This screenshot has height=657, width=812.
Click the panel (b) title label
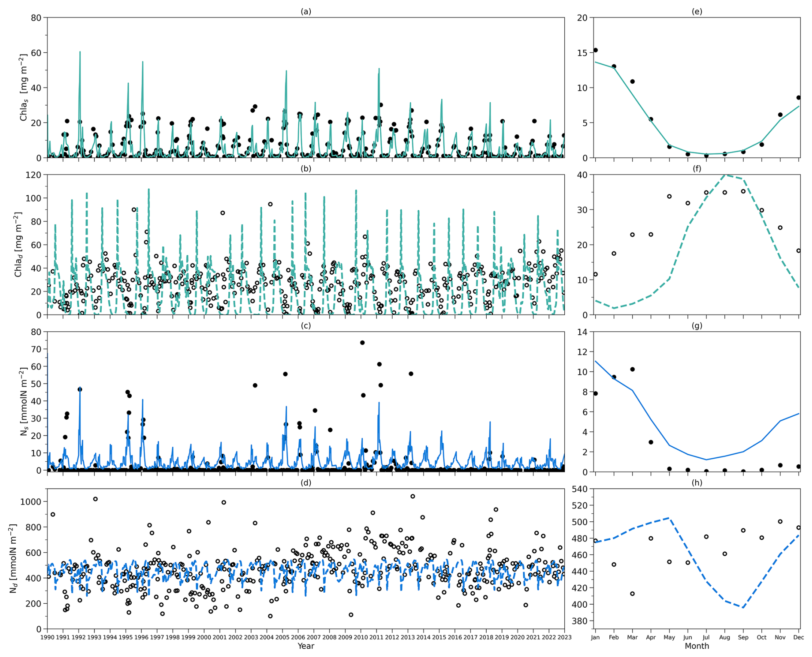[306, 169]
